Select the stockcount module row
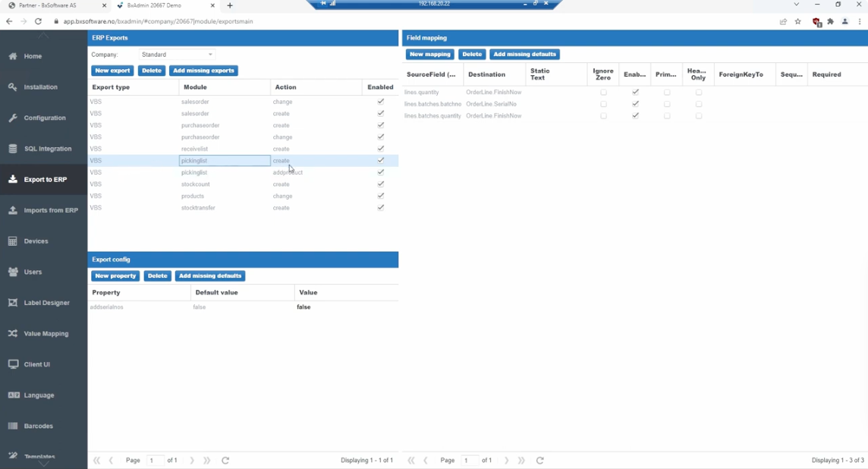 click(x=243, y=184)
